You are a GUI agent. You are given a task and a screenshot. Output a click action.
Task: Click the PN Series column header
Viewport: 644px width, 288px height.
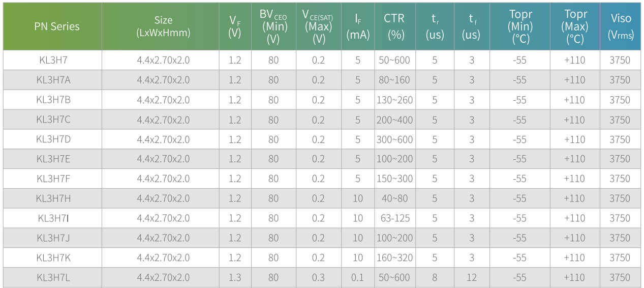point(57,26)
